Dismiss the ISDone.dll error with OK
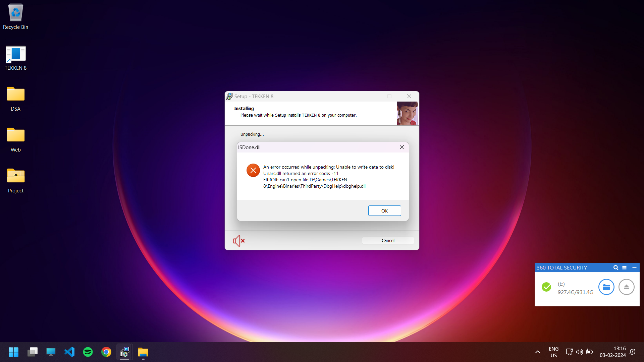This screenshot has height=362, width=644. 384,210
